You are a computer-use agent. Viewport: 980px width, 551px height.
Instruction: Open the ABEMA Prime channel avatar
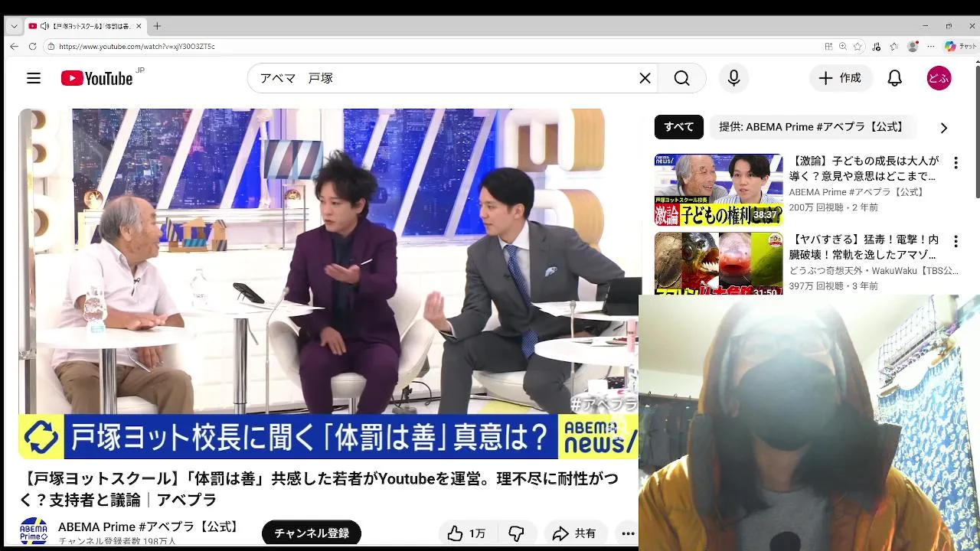click(34, 531)
